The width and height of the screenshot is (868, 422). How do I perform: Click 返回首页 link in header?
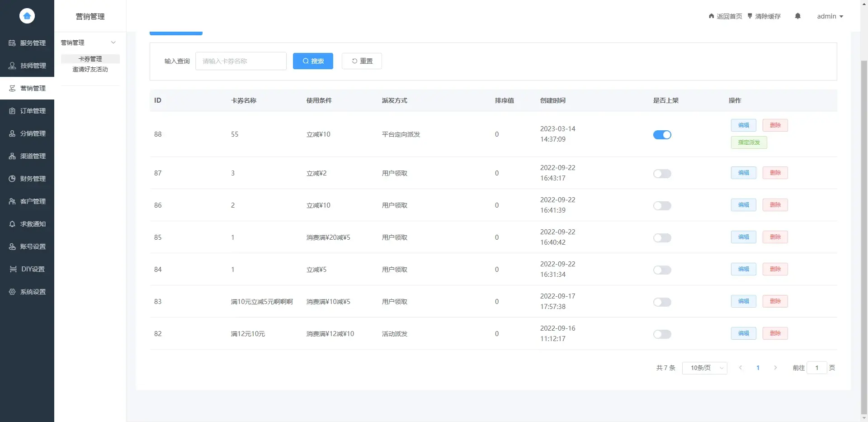[x=725, y=16]
